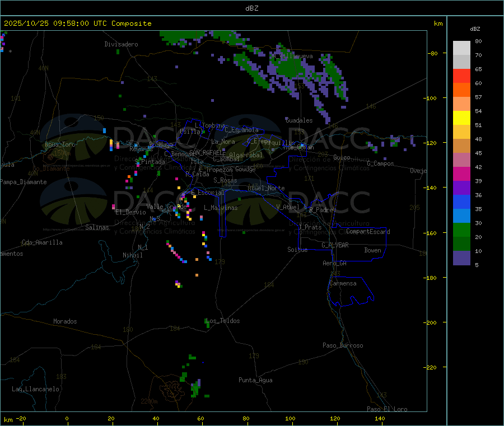Image resolution: width=504 pixels, height=426 pixels.
Task: Click the S_Rosas map label
Action: pyautogui.click(x=225, y=181)
